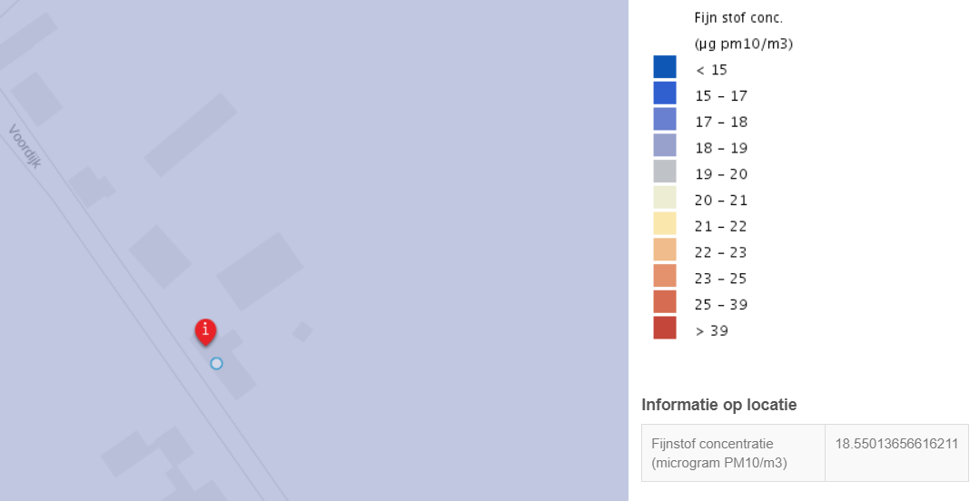Click the red info marker pin
This screenshot has width=980, height=501.
[x=205, y=331]
